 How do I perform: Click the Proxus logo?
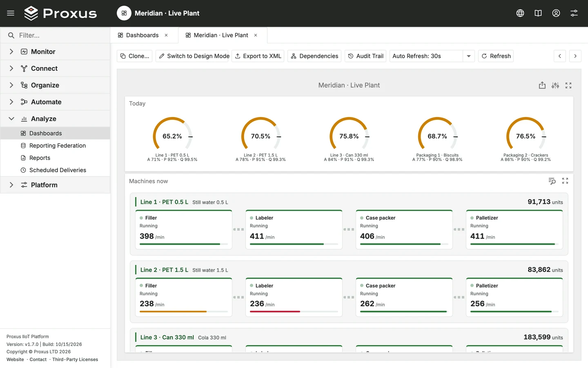pos(60,13)
